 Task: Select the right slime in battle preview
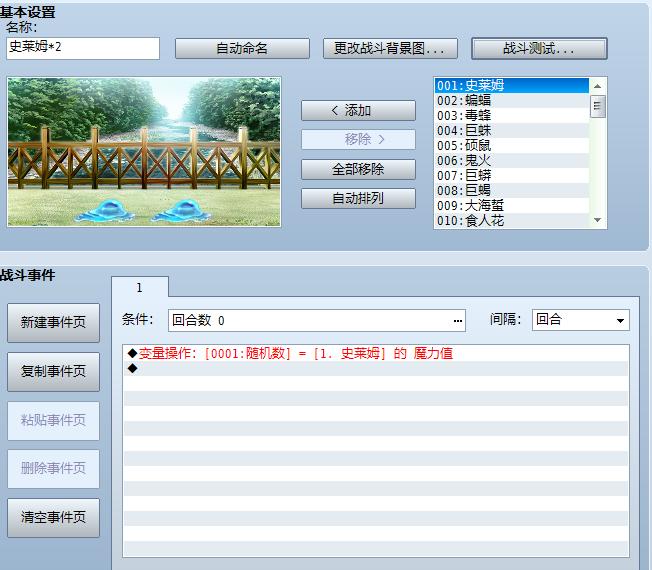point(181,210)
